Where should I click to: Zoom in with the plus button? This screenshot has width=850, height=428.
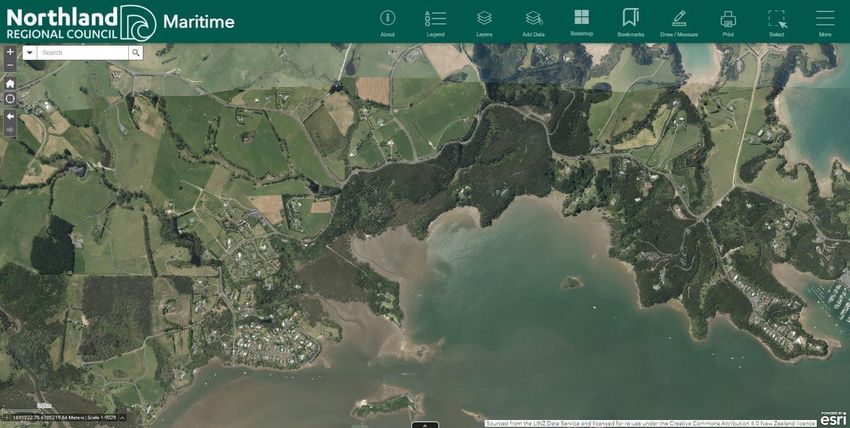(x=10, y=51)
